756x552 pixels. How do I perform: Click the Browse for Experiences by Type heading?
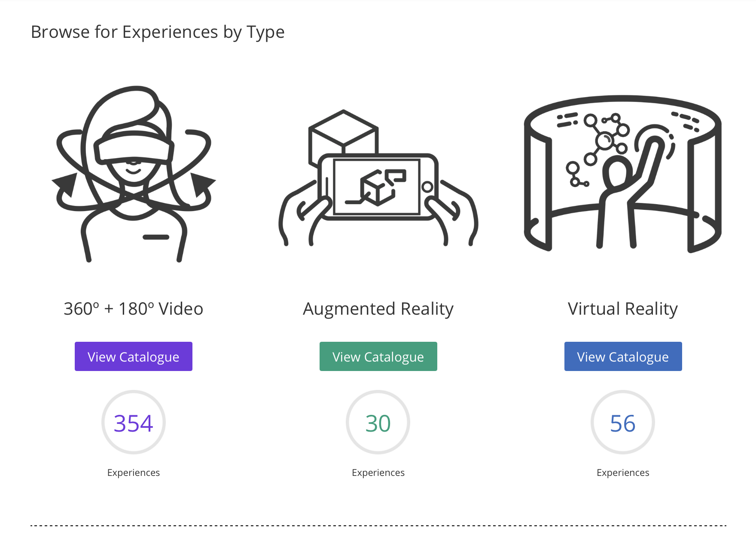(158, 32)
